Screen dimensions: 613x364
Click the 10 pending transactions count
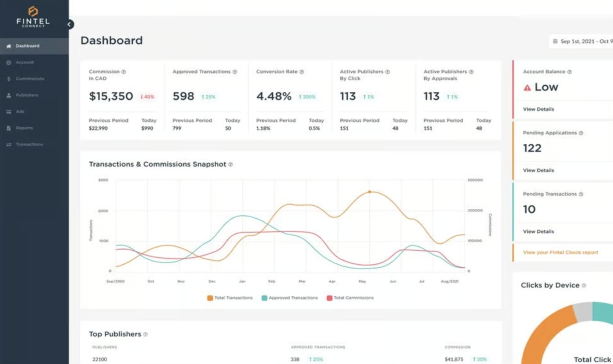(x=529, y=210)
